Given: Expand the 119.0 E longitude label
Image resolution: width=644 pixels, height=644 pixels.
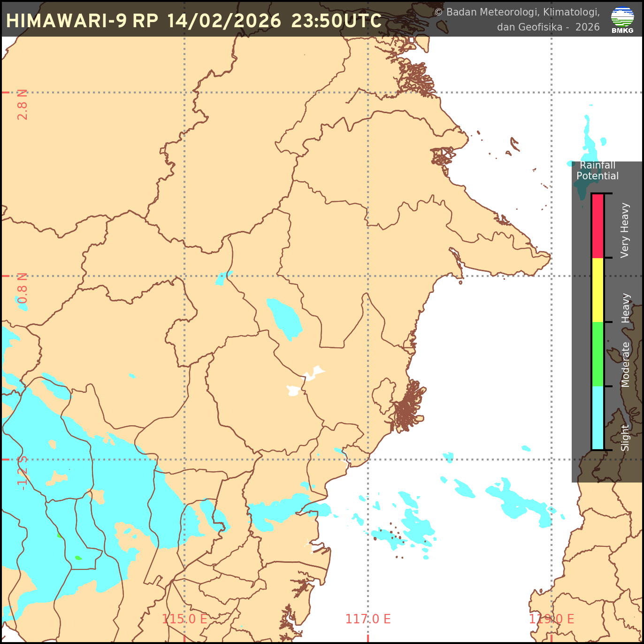Looking at the screenshot, I should pyautogui.click(x=552, y=619).
